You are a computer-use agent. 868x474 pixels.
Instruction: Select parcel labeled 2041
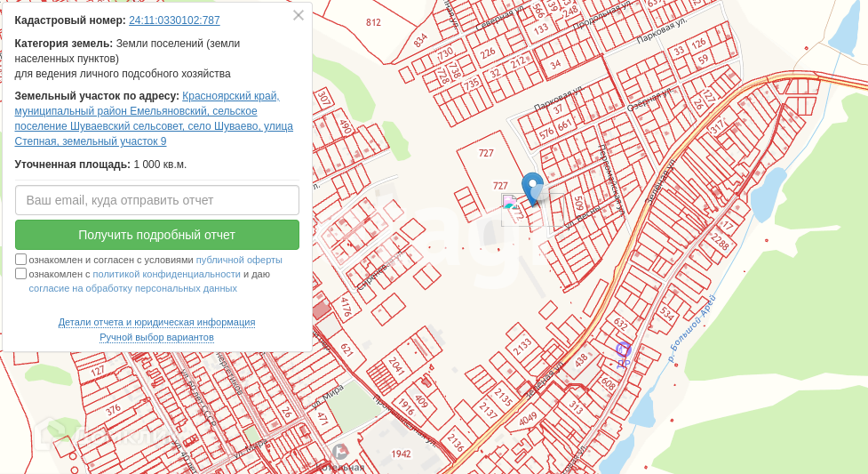click(x=396, y=366)
